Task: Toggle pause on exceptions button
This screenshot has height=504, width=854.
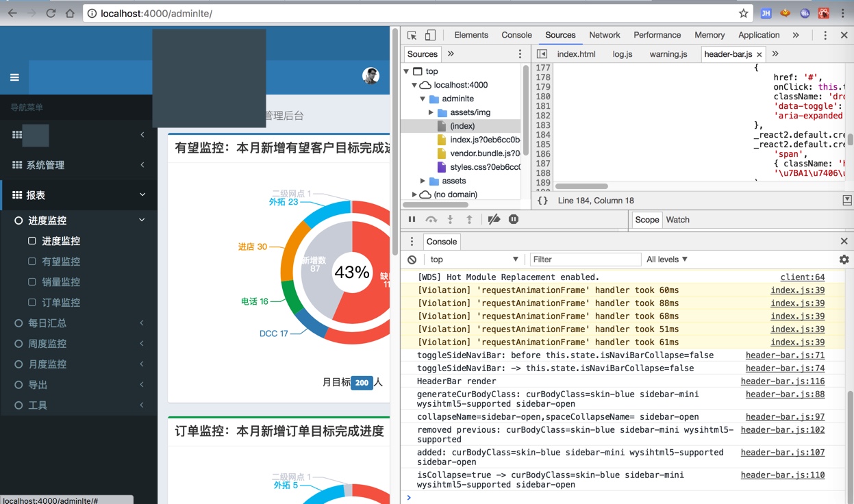Action: [x=514, y=219]
